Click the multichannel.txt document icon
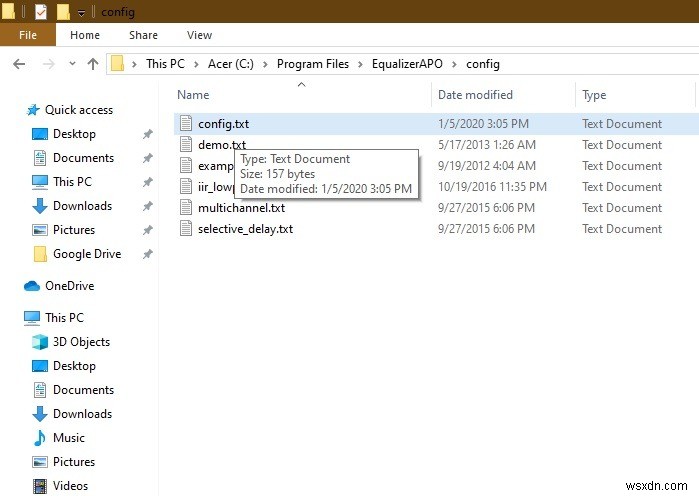This screenshot has width=699, height=496. (186, 207)
